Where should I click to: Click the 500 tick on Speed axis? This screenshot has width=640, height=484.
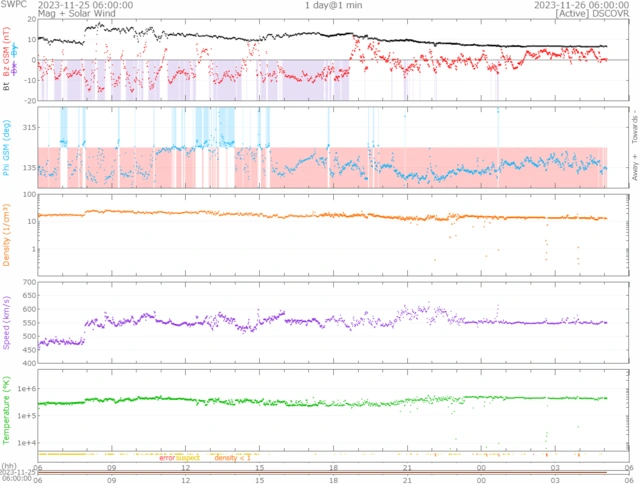coord(29,336)
